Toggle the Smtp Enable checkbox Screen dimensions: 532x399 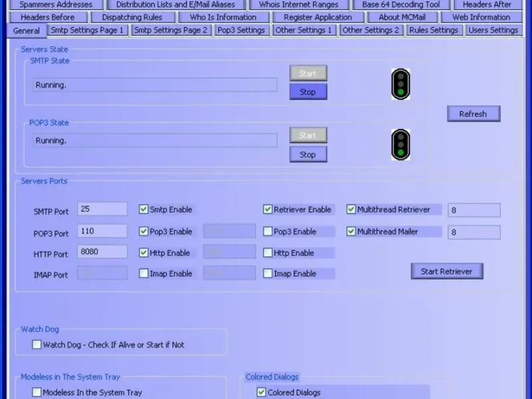click(x=144, y=209)
